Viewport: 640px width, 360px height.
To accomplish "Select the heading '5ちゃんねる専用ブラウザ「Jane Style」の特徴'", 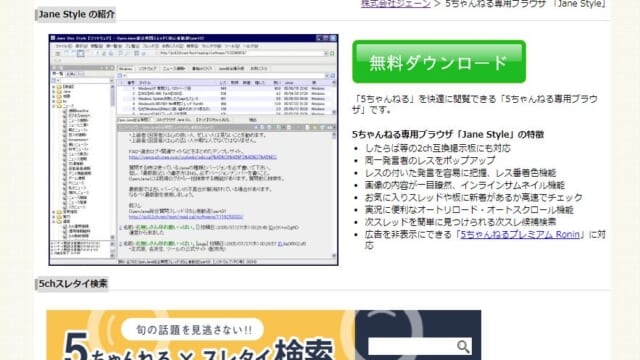I will tap(448, 134).
